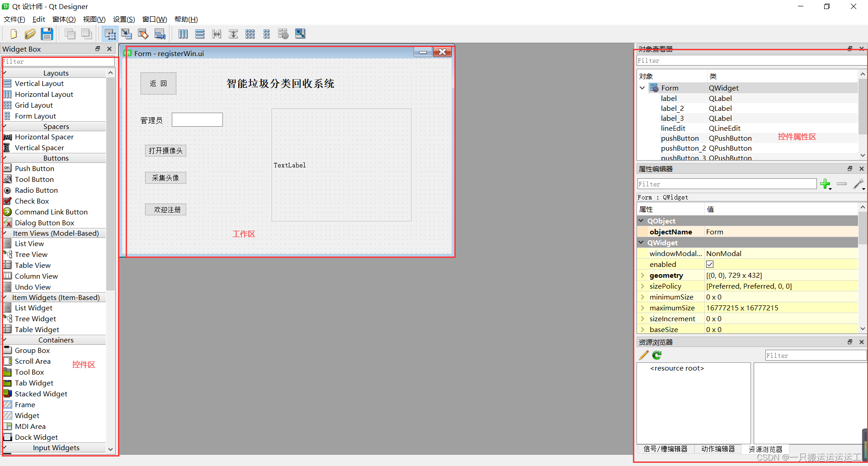This screenshot has width=868, height=466.
Task: Open the 设置(S) menu
Action: pos(124,19)
